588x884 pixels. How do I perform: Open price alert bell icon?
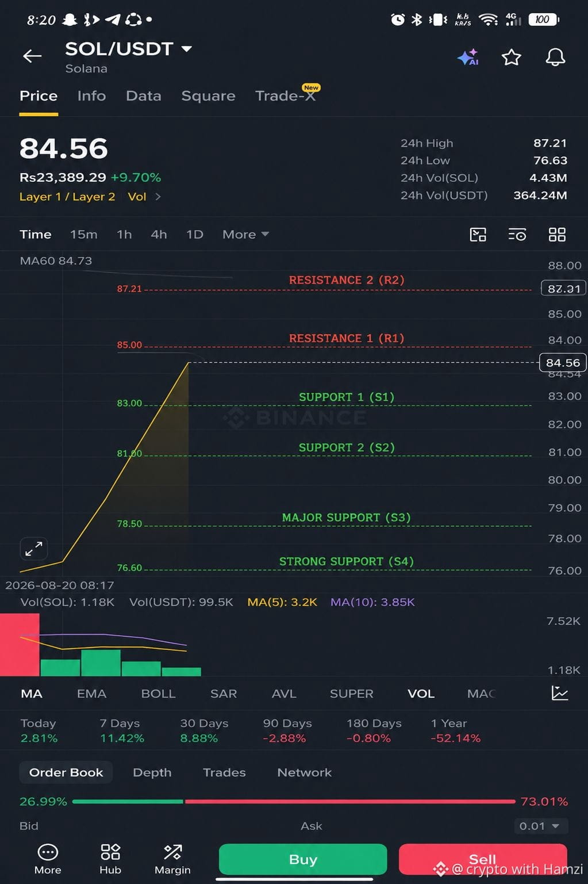555,57
